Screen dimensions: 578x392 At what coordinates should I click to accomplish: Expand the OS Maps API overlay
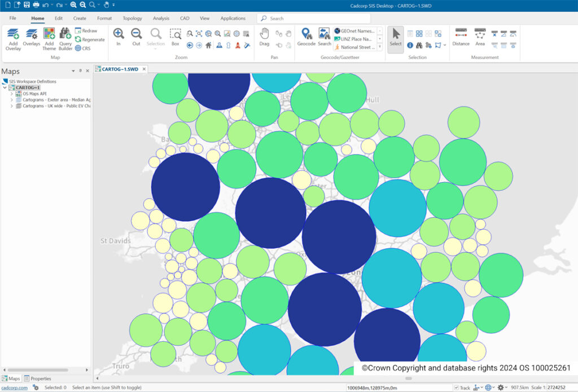[x=11, y=94]
